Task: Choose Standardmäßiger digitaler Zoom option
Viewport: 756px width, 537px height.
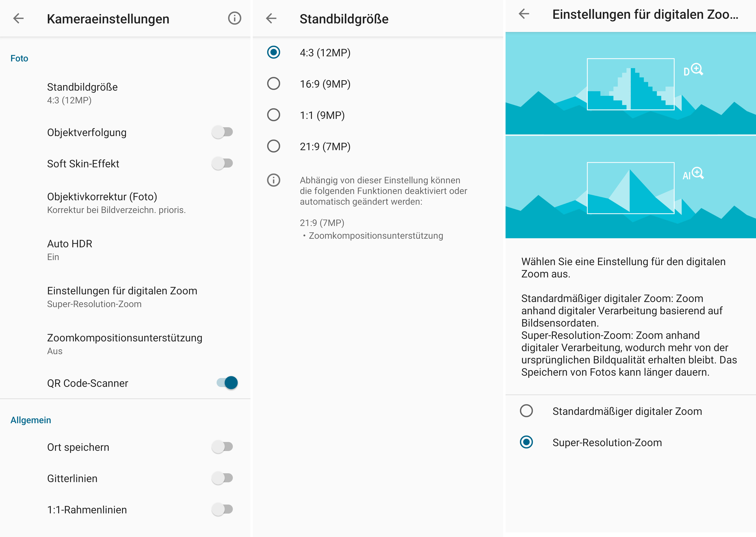Action: pos(526,411)
